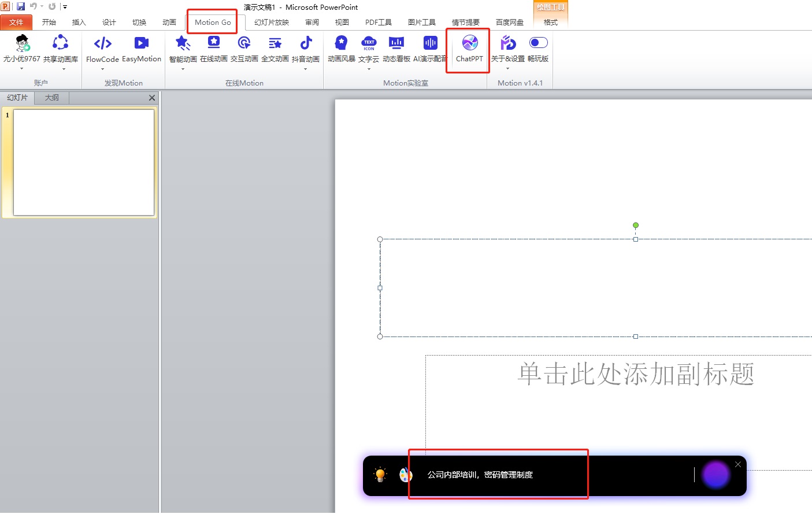Close the ChatPPT input bar
Screen dimensions: 812x514
[x=738, y=464]
